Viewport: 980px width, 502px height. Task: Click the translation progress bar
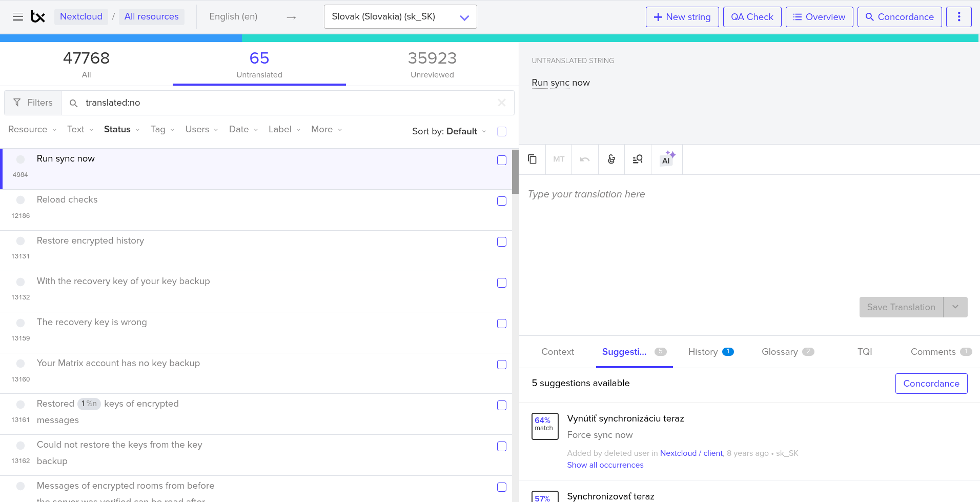[489, 38]
